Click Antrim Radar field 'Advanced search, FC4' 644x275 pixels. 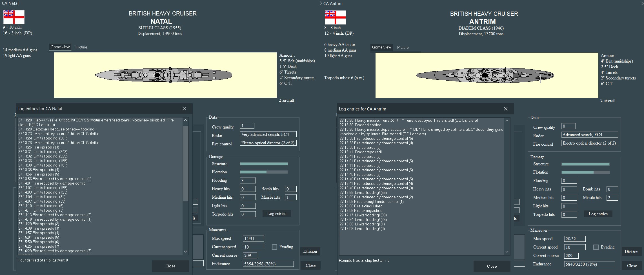coord(590,135)
